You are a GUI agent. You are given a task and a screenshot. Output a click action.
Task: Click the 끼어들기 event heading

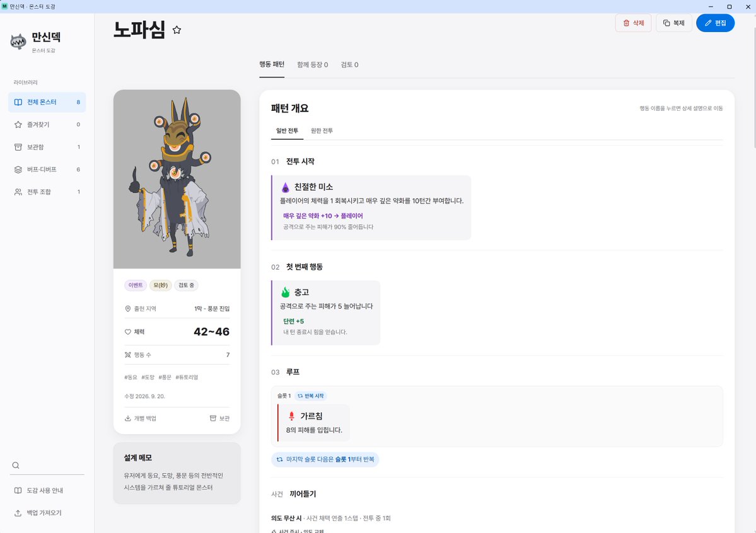[303, 494]
